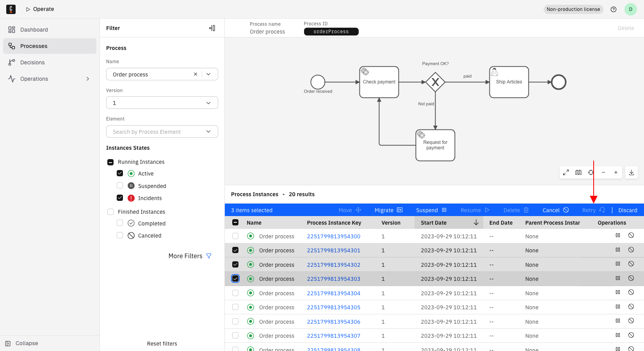Click the orderProcess ID tag
Screen dimensions: 644x351
(x=331, y=32)
